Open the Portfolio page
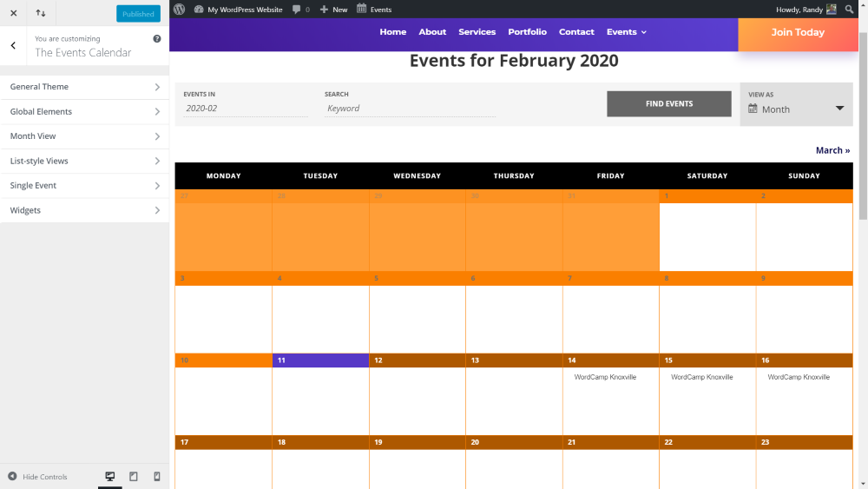The width and height of the screenshot is (868, 489). (x=528, y=32)
